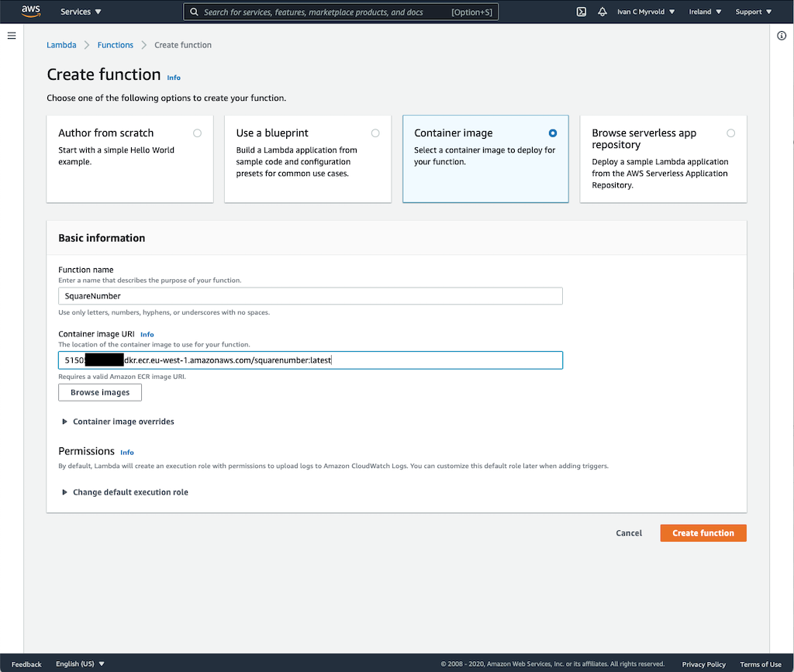
Task: Click the Create function breadcrumb text
Action: point(183,45)
